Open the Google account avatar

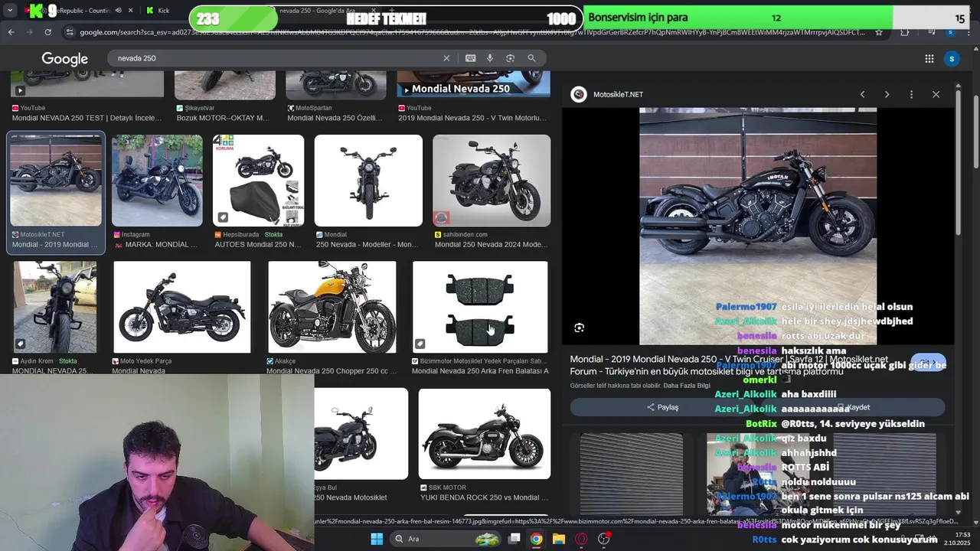click(x=952, y=59)
